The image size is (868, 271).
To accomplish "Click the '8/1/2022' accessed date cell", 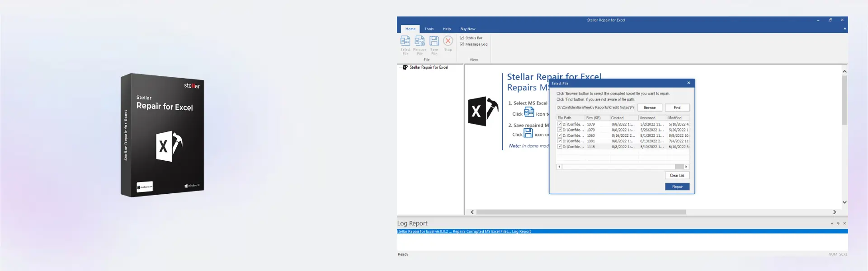I will click(x=652, y=135).
